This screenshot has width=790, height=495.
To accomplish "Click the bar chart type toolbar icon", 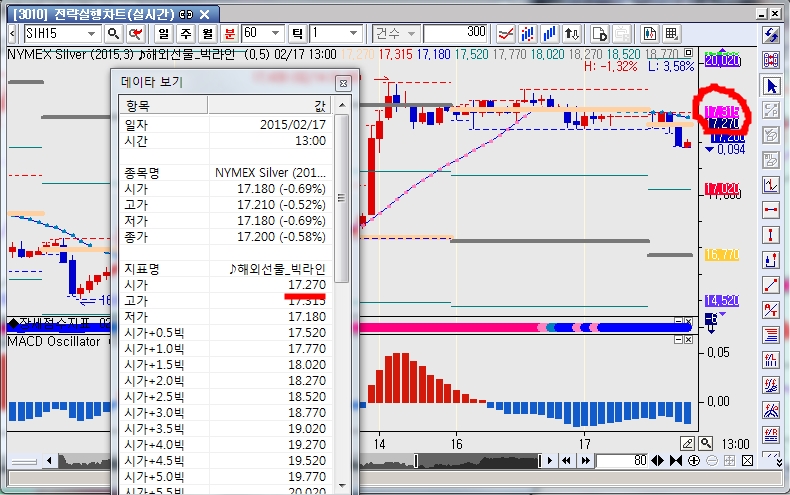I will (530, 33).
